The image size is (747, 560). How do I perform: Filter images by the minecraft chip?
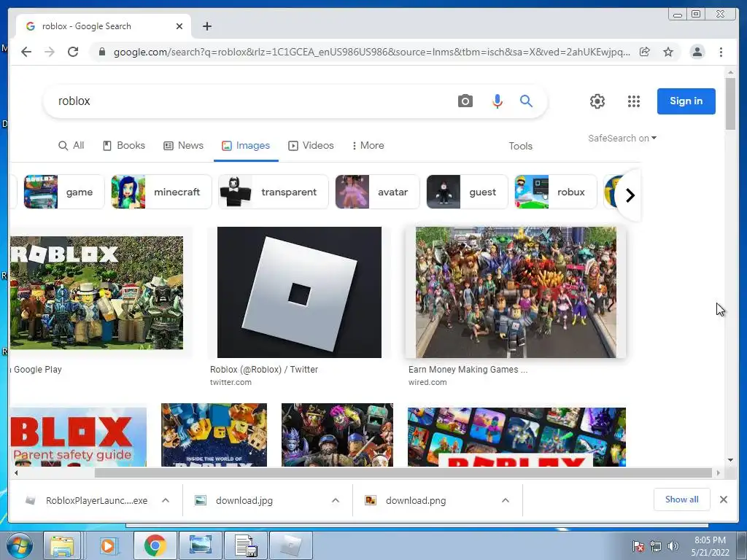tap(161, 192)
